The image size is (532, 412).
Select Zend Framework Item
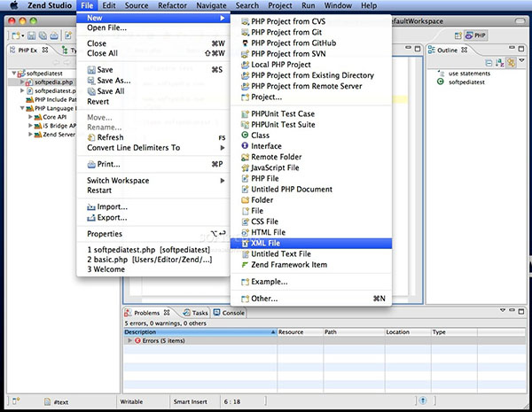click(311, 265)
